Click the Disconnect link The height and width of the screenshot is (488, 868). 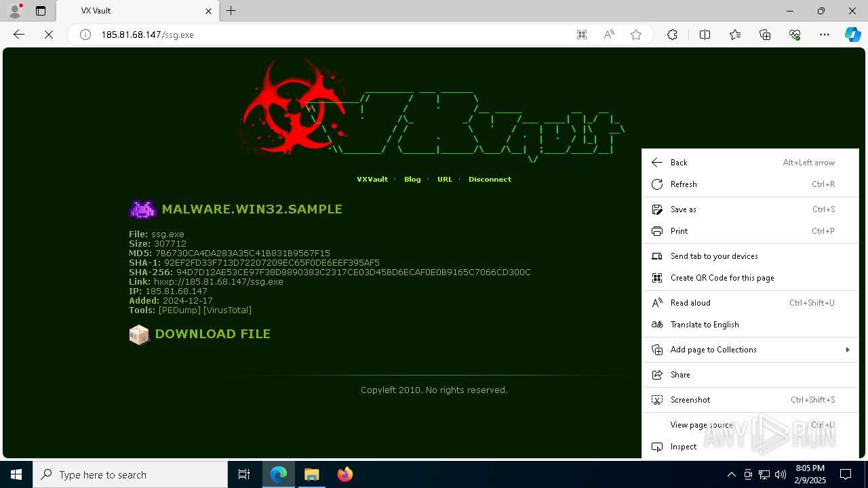click(x=490, y=180)
